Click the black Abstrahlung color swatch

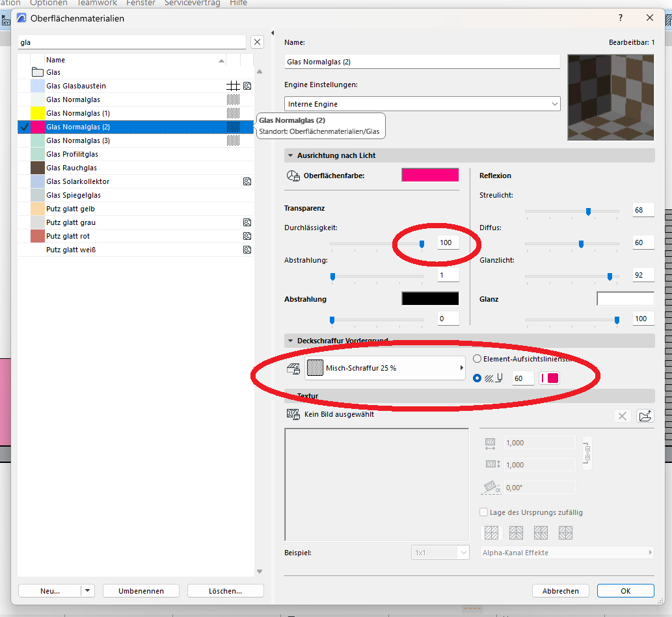pyautogui.click(x=430, y=298)
